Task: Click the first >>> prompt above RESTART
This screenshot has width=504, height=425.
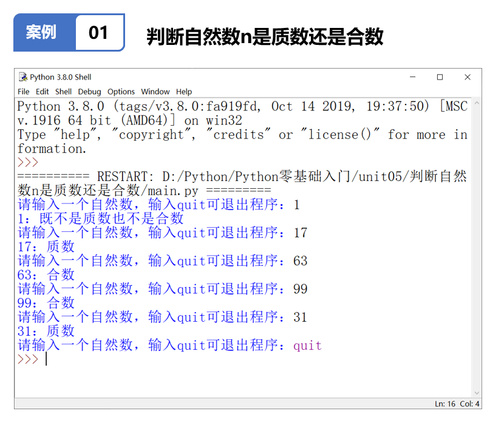Action: [x=28, y=163]
